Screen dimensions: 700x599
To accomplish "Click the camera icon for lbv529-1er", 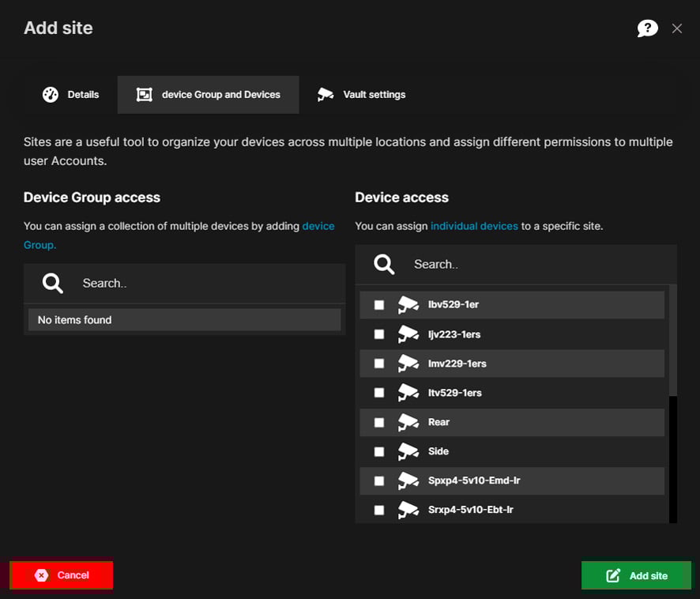I will coord(408,304).
